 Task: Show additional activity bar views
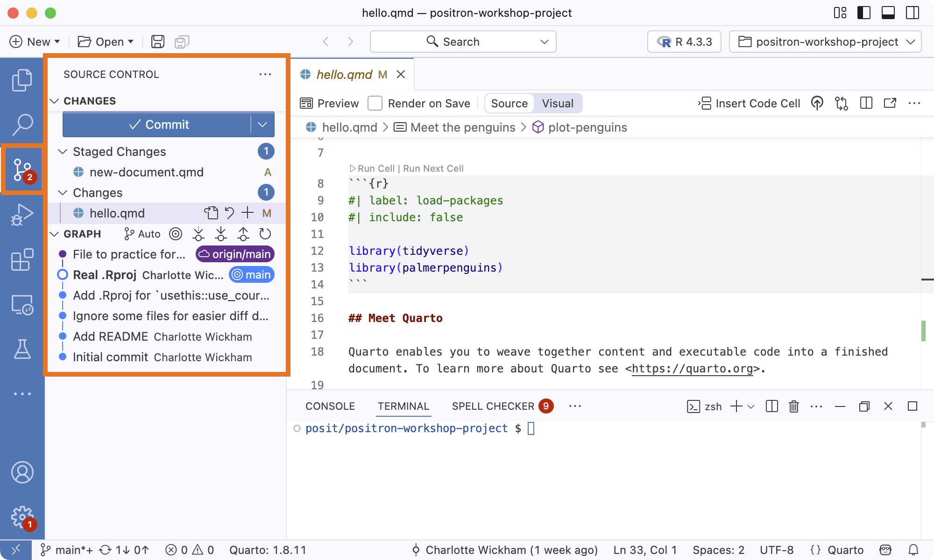[22, 394]
